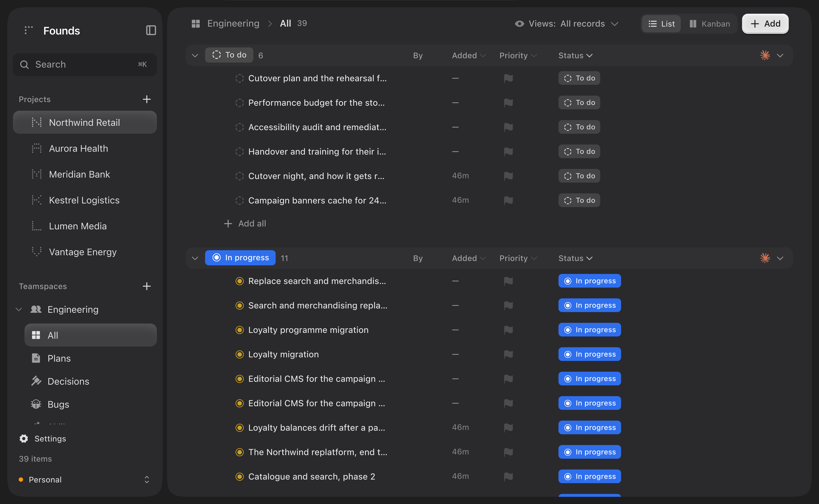
Task: Click the Bugs icon in Engineering teamspace
Action: (x=36, y=404)
